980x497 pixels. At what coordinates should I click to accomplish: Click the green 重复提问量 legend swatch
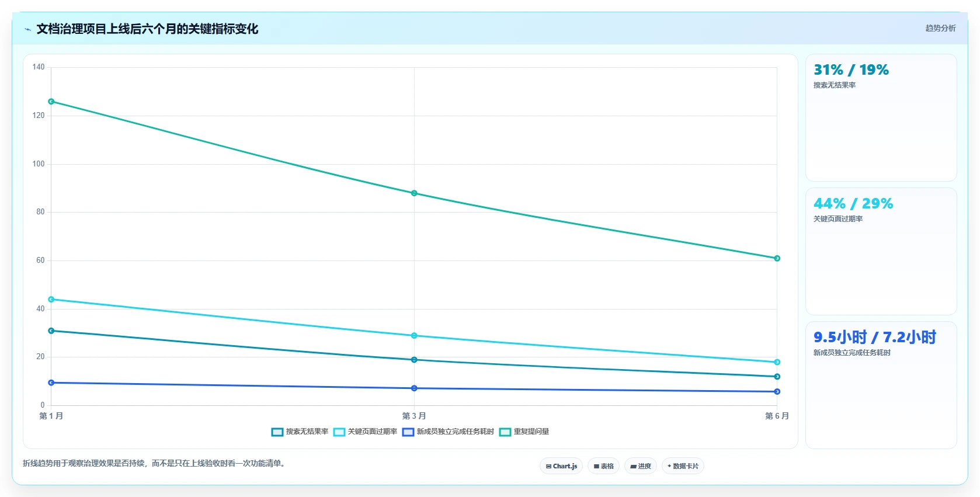tap(505, 432)
